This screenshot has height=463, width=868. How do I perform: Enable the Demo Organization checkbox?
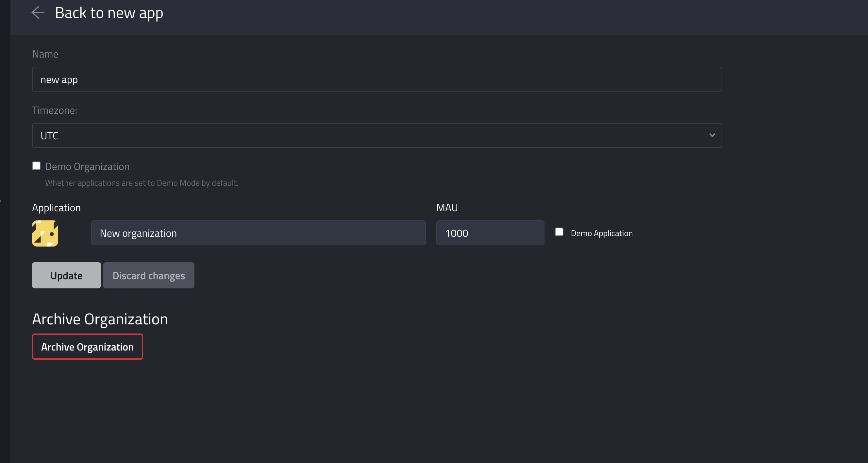coord(36,166)
